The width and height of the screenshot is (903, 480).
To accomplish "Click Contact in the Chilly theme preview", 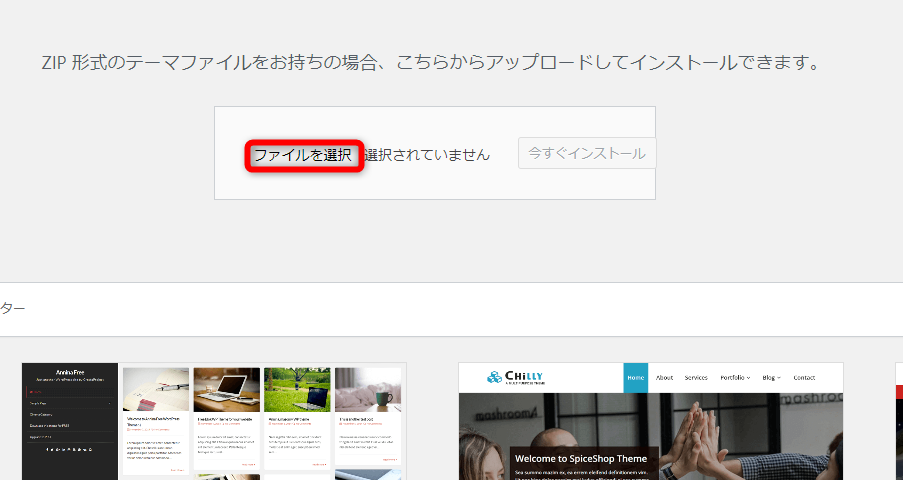I will [x=804, y=378].
